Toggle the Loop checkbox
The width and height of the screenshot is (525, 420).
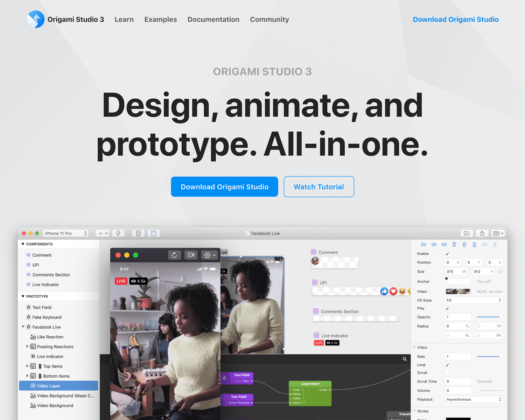[447, 365]
